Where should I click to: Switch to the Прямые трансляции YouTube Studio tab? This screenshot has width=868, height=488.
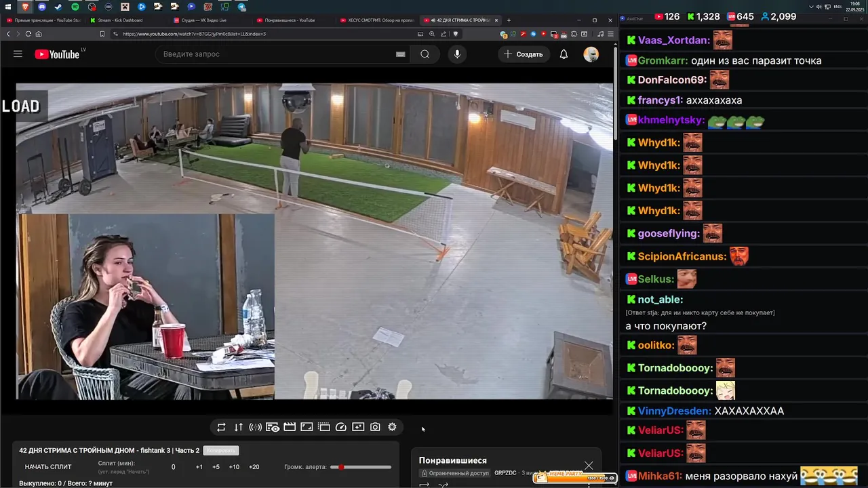(x=43, y=20)
